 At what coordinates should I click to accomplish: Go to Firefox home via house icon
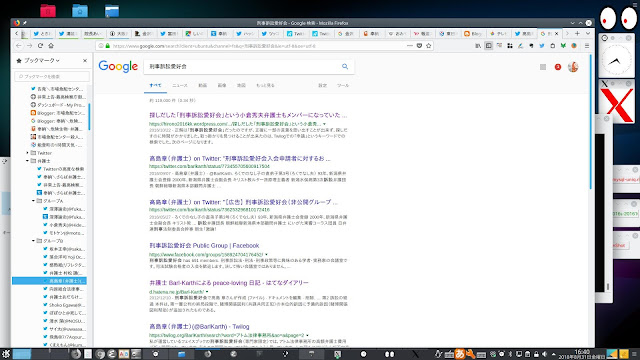[x=51, y=46]
